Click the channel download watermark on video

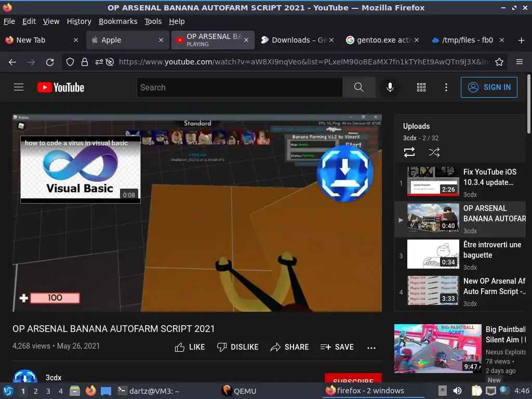pyautogui.click(x=345, y=174)
